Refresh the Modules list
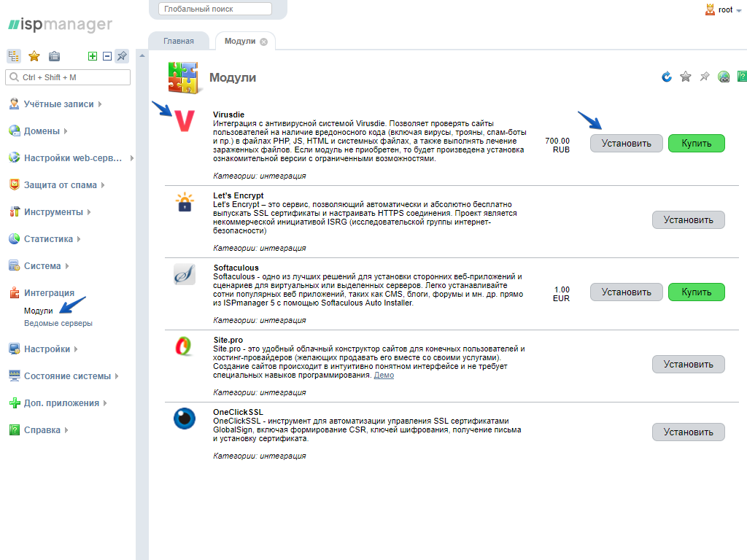The width and height of the screenshot is (747, 560). pyautogui.click(x=667, y=77)
